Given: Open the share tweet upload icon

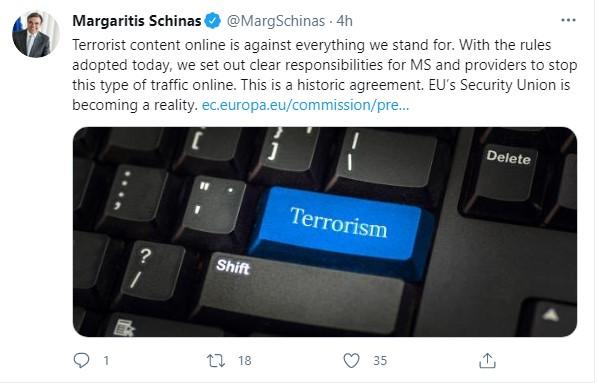Looking at the screenshot, I should [x=487, y=360].
